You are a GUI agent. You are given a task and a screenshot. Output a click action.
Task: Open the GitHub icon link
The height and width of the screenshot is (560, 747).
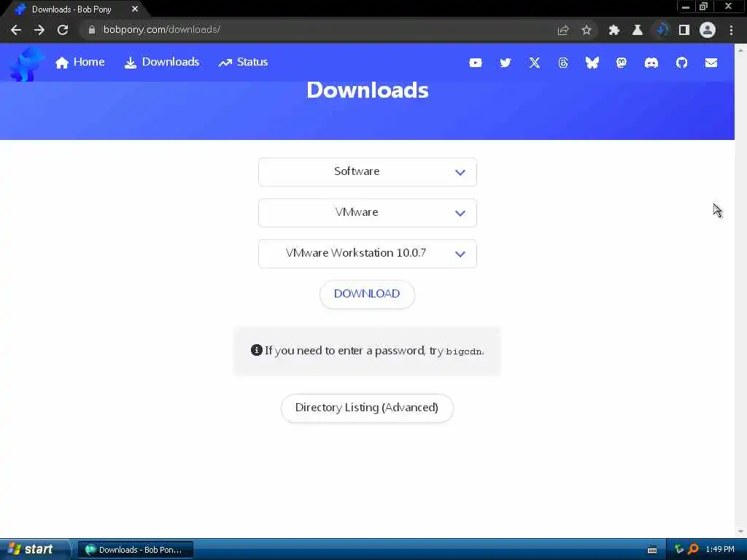coord(682,63)
